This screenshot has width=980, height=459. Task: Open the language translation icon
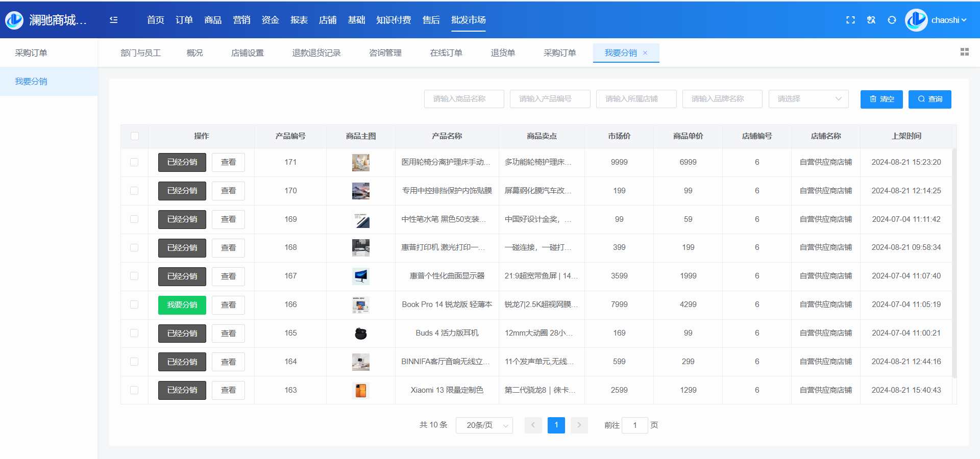pos(871,20)
